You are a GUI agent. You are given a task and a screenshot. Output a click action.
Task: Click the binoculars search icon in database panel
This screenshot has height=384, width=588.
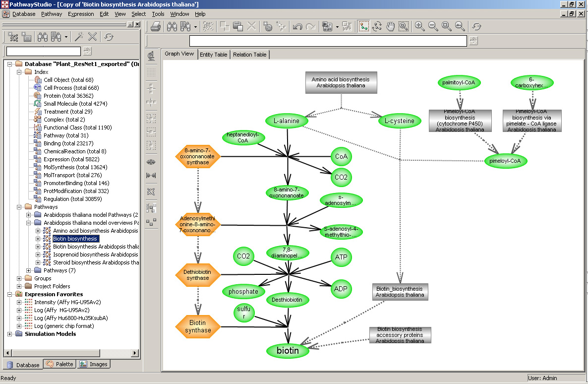(x=42, y=37)
